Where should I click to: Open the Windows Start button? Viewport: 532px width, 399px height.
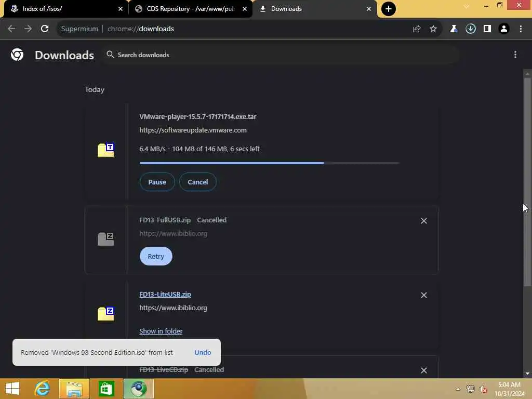click(x=12, y=389)
